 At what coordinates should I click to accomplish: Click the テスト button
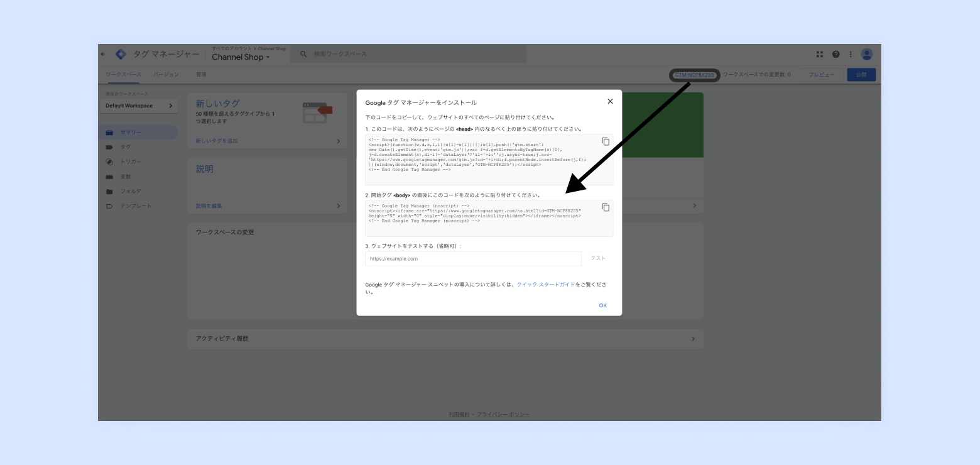click(x=598, y=258)
